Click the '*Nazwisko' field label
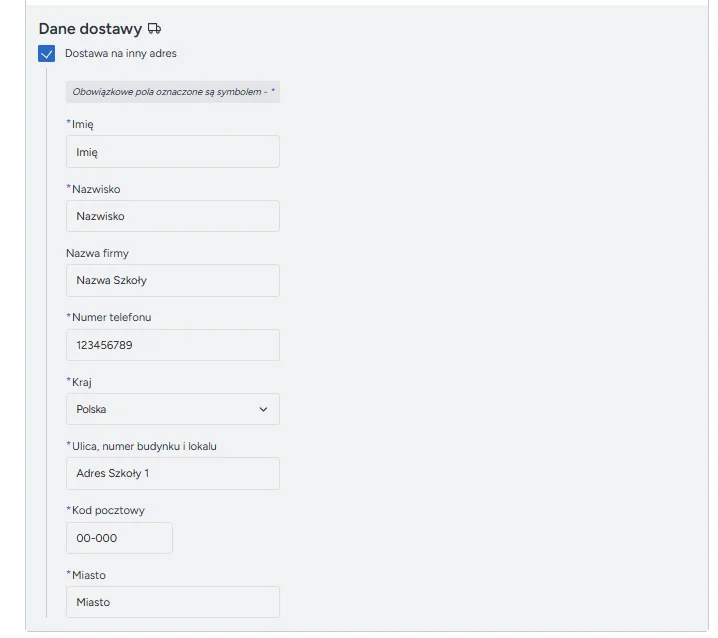718x638 pixels. (93, 189)
